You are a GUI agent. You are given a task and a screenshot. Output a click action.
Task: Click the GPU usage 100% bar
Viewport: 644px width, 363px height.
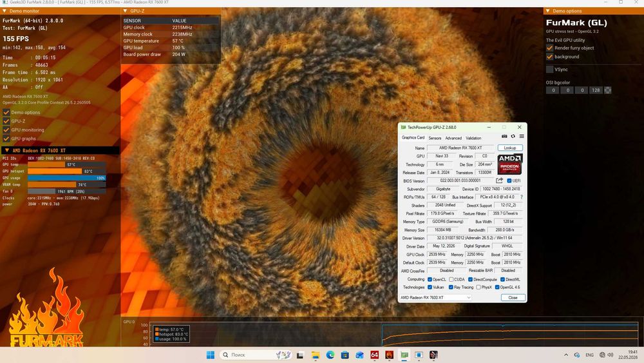(x=66, y=178)
